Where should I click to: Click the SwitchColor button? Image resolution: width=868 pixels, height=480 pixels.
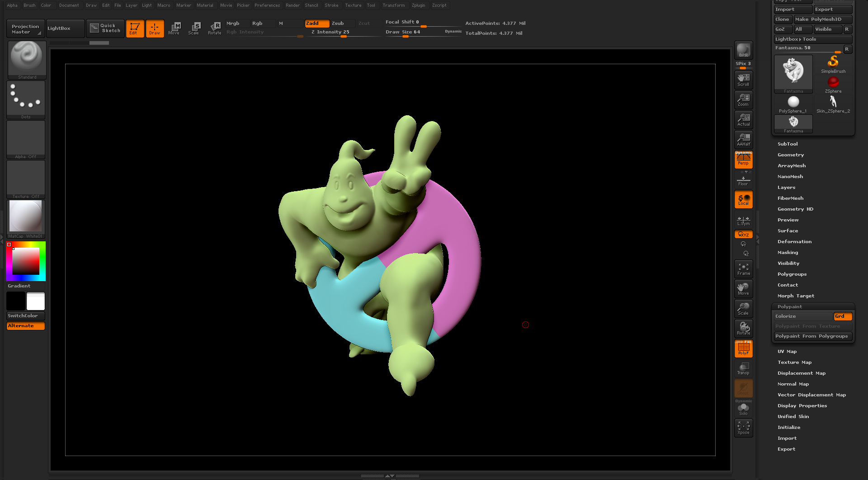[x=26, y=316]
